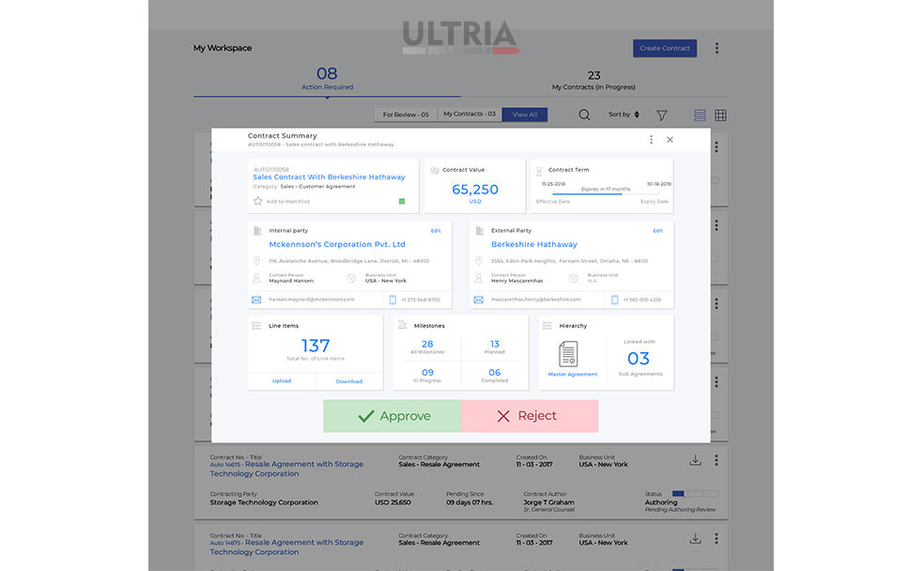Open Contract Summary dialog options menu
Image resolution: width=924 pixels, height=571 pixels.
651,140
